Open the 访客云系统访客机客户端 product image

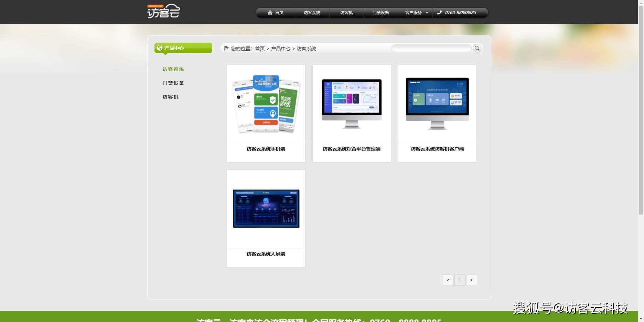tap(437, 104)
